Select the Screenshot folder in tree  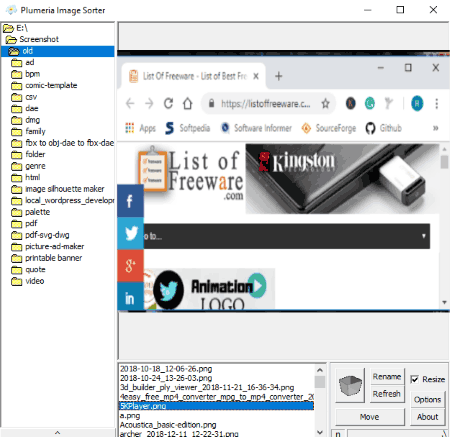pos(32,39)
